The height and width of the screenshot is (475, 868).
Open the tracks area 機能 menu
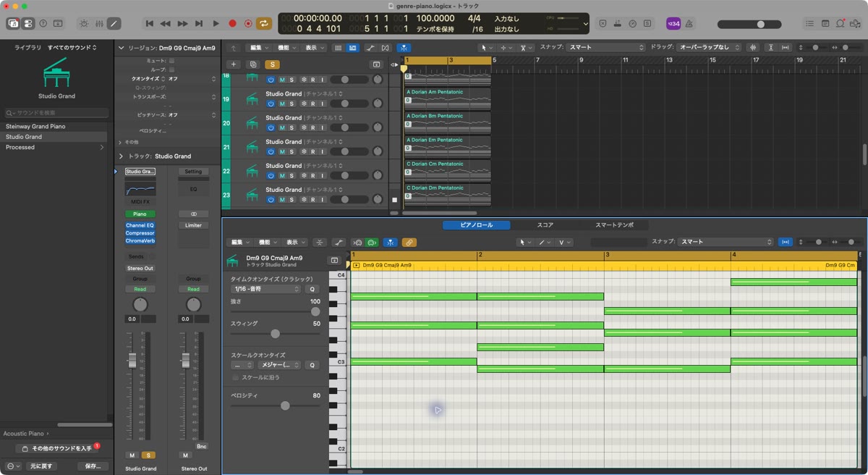(x=286, y=48)
